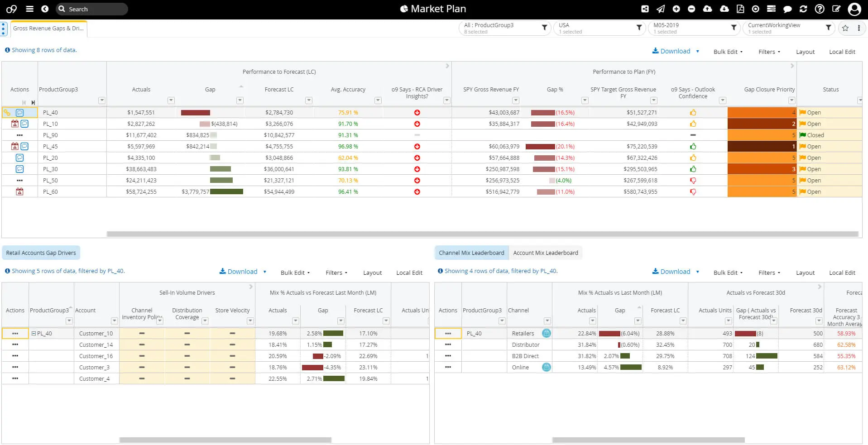
Task: Click the priority 3 colored cell for PL_30
Action: pyautogui.click(x=762, y=169)
